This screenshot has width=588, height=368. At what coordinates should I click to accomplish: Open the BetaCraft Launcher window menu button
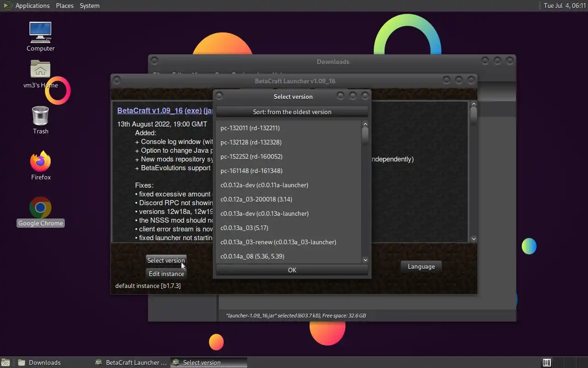click(x=117, y=80)
